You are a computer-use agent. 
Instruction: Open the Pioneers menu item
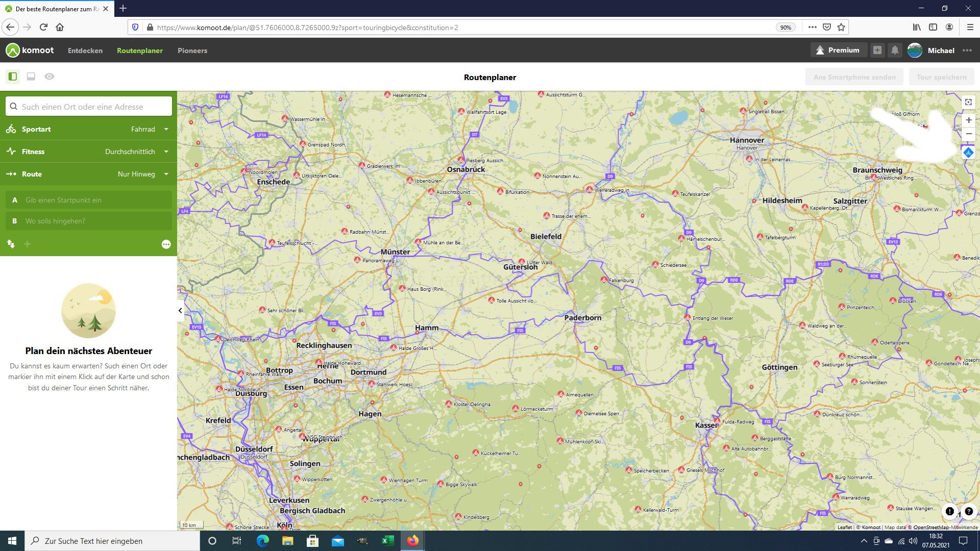(x=192, y=51)
